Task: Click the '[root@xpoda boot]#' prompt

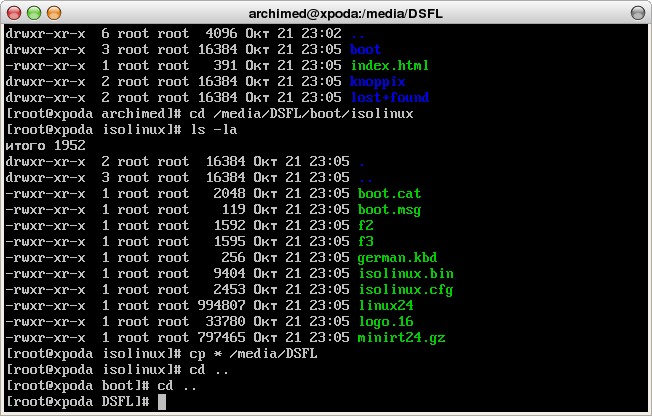Action: 78,386
